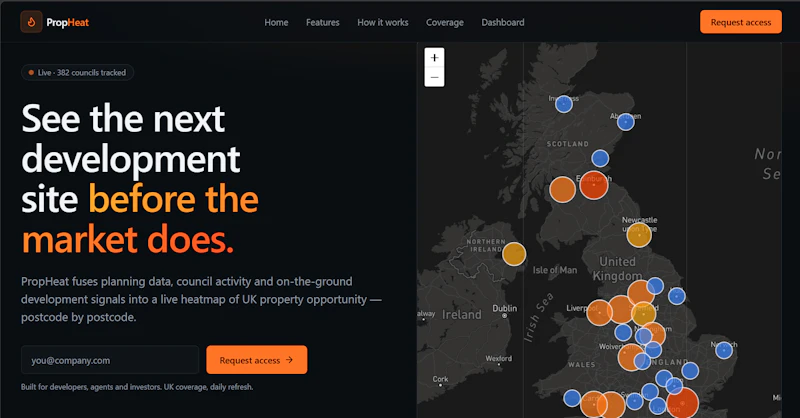This screenshot has width=800, height=418.
Task: Click the PropHeat flame logo icon
Action: (x=31, y=22)
